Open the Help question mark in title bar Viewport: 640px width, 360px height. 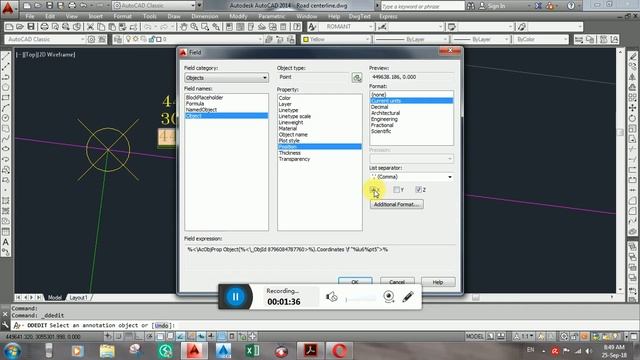571,6
